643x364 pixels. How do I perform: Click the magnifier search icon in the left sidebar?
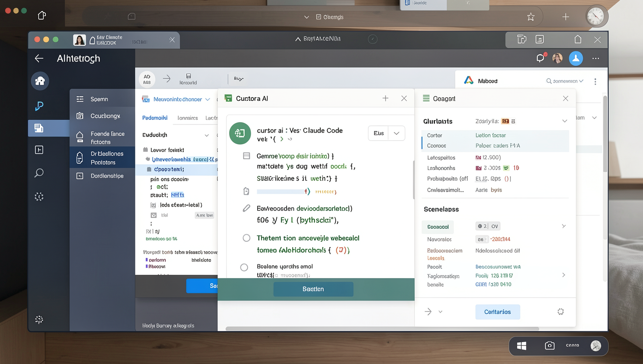[x=39, y=173]
